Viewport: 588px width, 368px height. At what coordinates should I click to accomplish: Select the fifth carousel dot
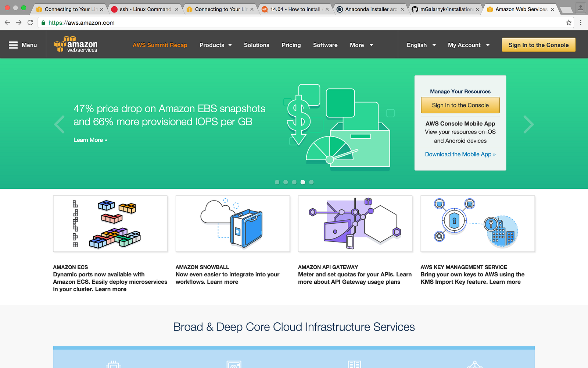pyautogui.click(x=311, y=182)
